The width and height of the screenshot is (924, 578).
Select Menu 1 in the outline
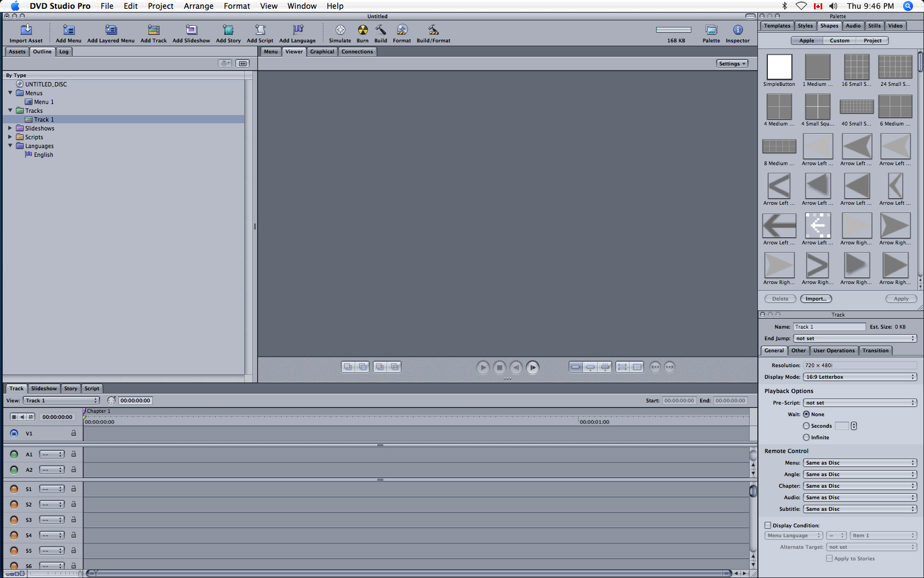coord(43,102)
